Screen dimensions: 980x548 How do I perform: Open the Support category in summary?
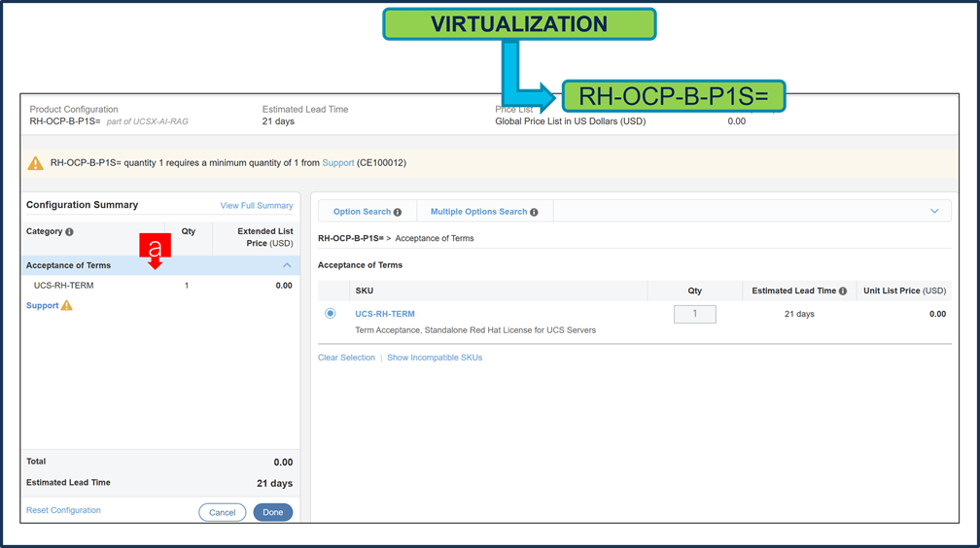[x=42, y=305]
